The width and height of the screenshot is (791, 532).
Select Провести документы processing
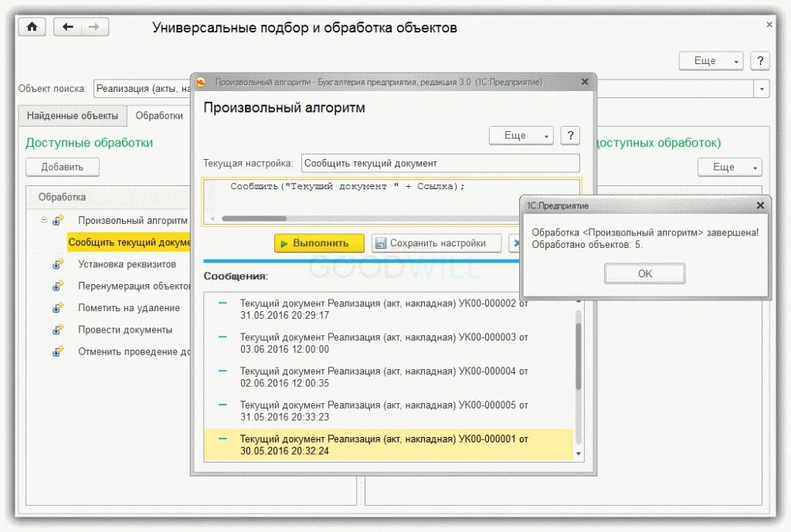[125, 330]
